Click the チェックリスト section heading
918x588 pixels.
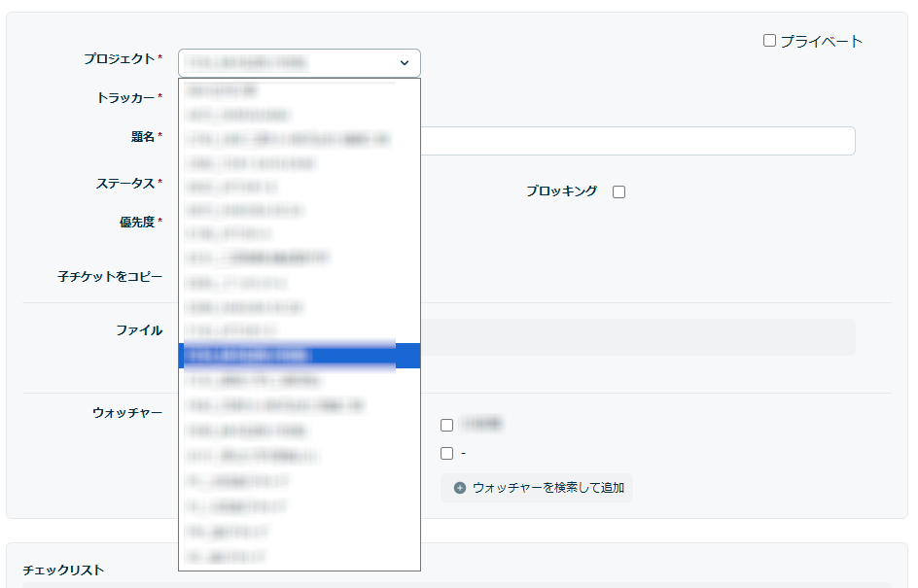click(x=63, y=571)
